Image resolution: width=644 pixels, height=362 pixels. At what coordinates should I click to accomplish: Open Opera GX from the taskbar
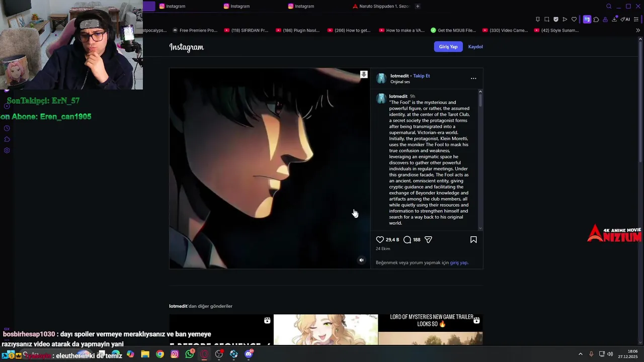(x=204, y=354)
